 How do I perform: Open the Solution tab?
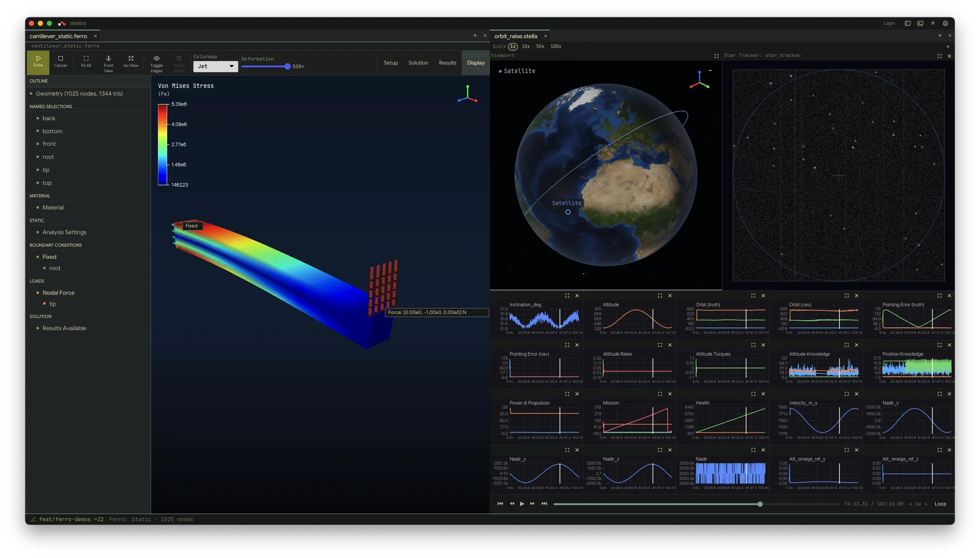click(x=418, y=63)
